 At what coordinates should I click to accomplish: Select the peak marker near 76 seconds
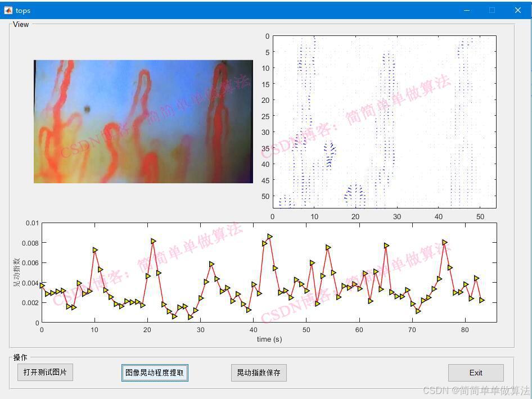pos(445,242)
